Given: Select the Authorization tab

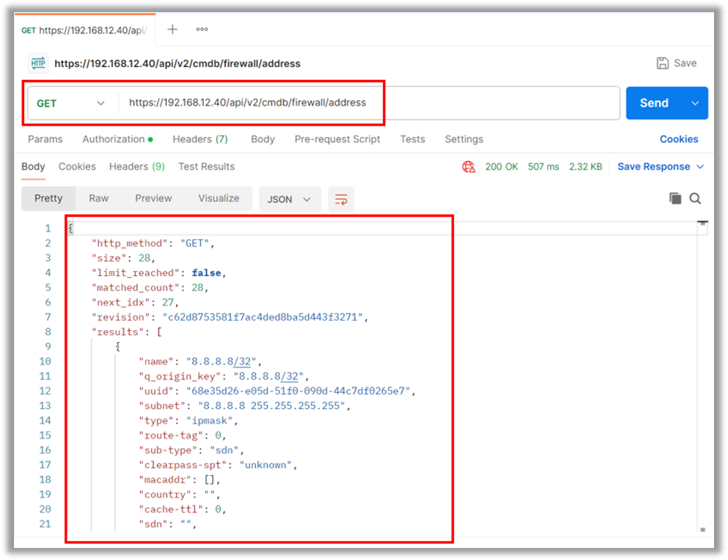Looking at the screenshot, I should (x=113, y=139).
